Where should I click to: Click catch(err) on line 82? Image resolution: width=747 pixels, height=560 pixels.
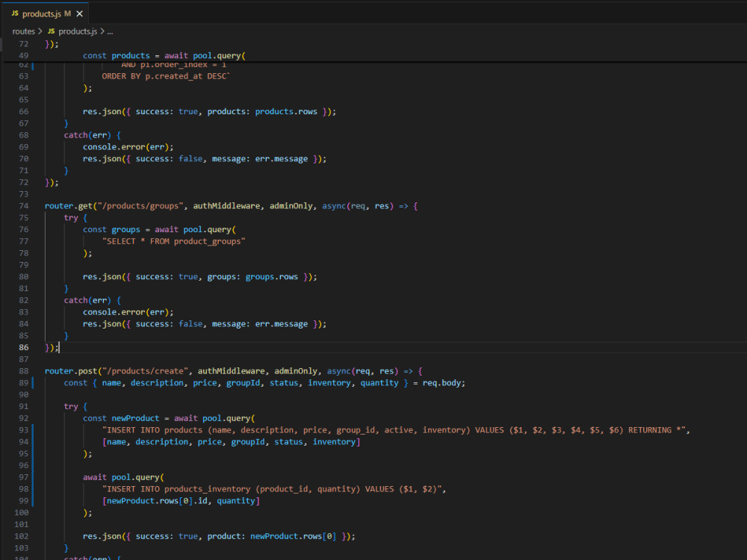tap(87, 300)
